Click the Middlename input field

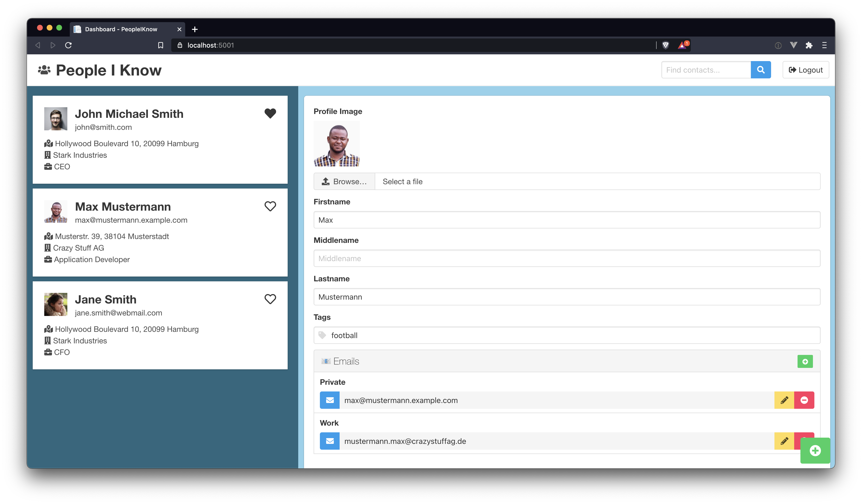pyautogui.click(x=566, y=258)
